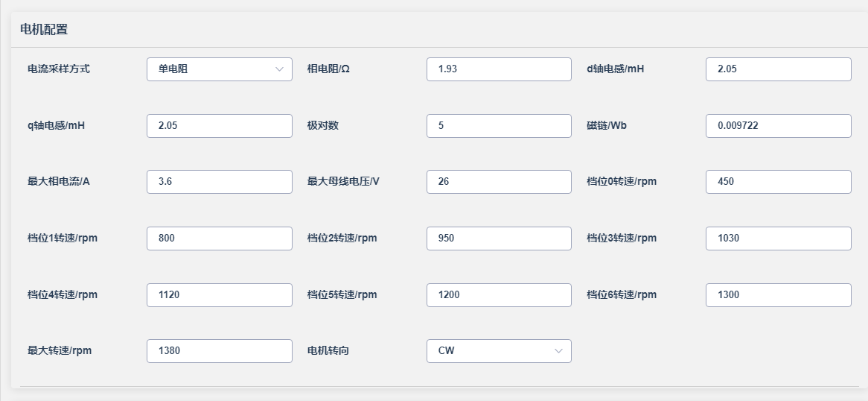Click the 最大母线电压/V label
868x401 pixels.
343,182
